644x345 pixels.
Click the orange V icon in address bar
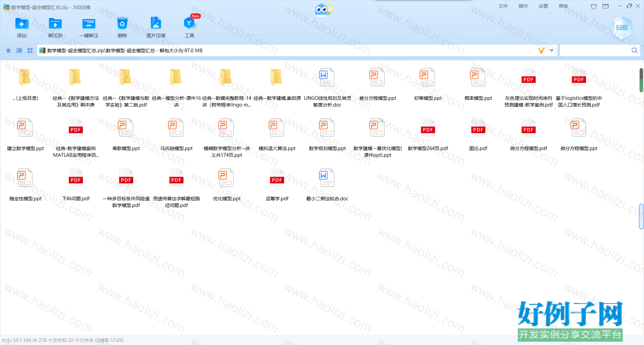(x=541, y=51)
